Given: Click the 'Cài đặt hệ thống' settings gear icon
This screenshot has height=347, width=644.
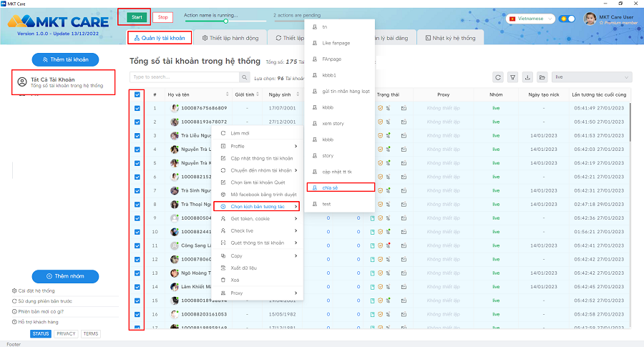Looking at the screenshot, I should (15, 291).
